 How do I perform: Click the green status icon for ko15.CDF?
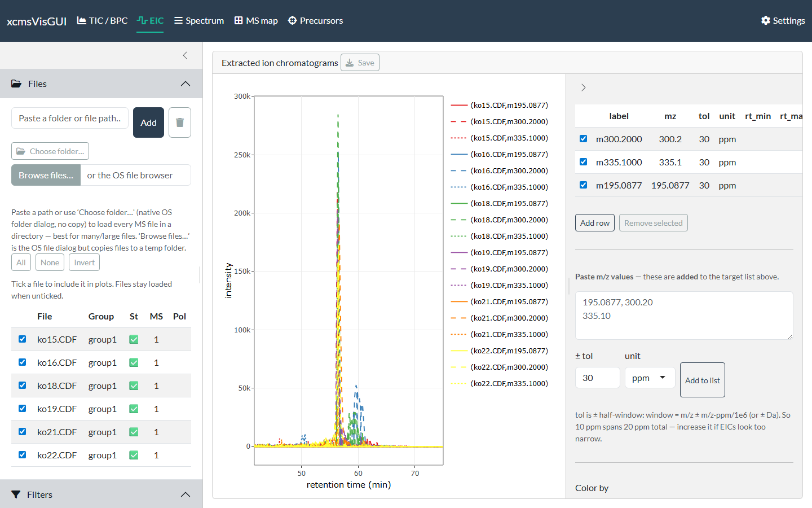tap(134, 339)
